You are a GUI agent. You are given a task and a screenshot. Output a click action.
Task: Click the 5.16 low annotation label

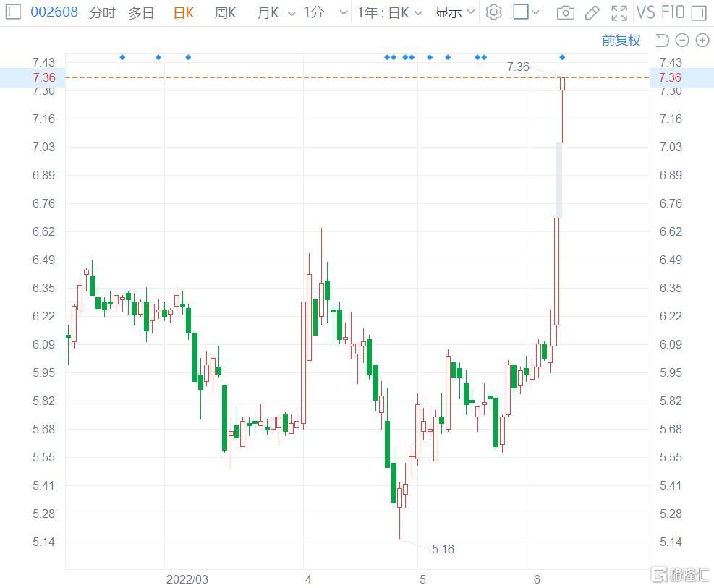(443, 549)
